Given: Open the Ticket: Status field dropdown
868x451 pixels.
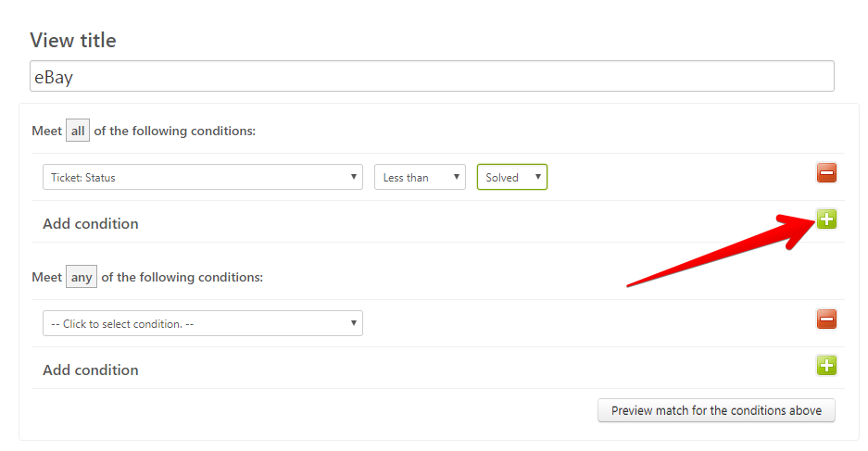Looking at the screenshot, I should [203, 177].
